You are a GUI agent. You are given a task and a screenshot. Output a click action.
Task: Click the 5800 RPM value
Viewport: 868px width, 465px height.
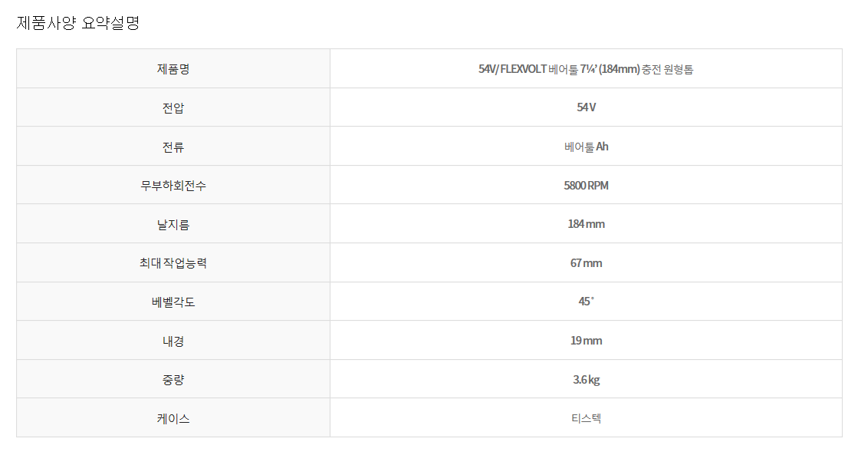click(x=586, y=186)
